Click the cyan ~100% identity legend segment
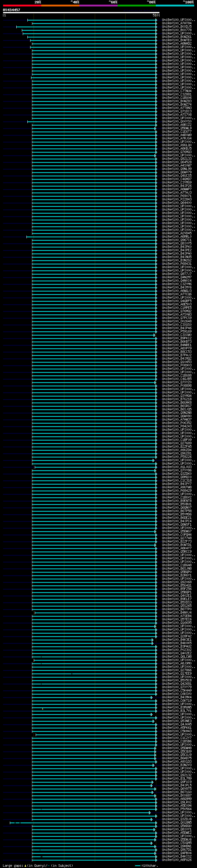Viewport: 197px width, 868px height. 175,6
